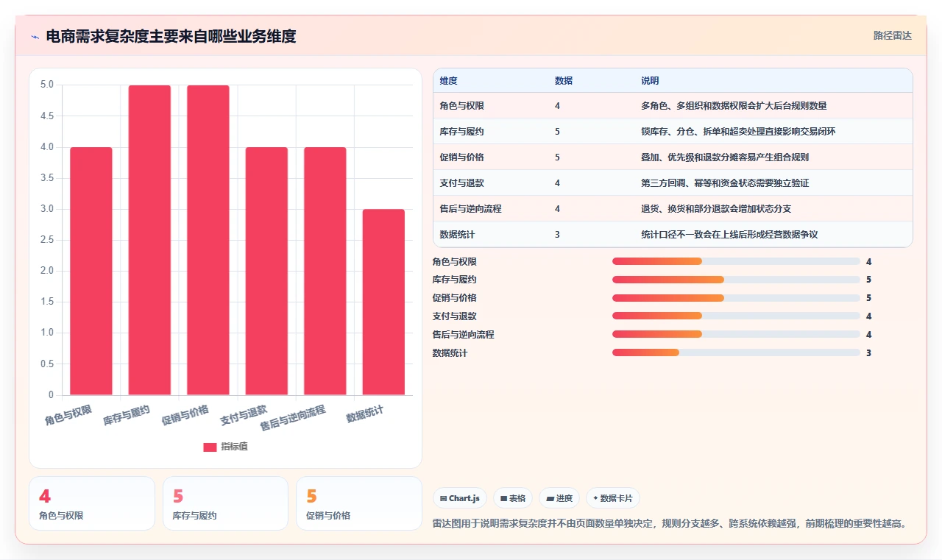Click the 角色与权限 progress bar
Viewport: 942px width, 560px height.
pos(736,261)
